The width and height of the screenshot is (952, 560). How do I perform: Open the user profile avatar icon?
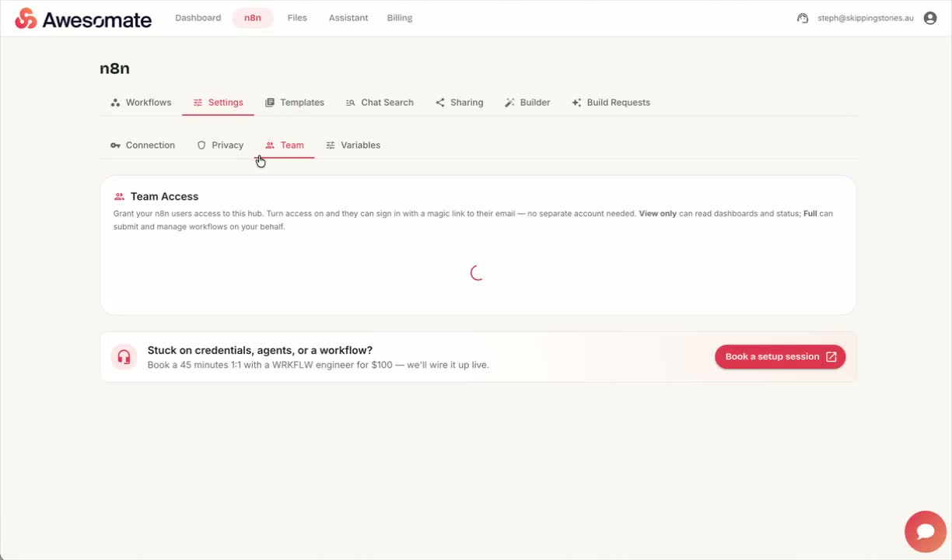(930, 18)
